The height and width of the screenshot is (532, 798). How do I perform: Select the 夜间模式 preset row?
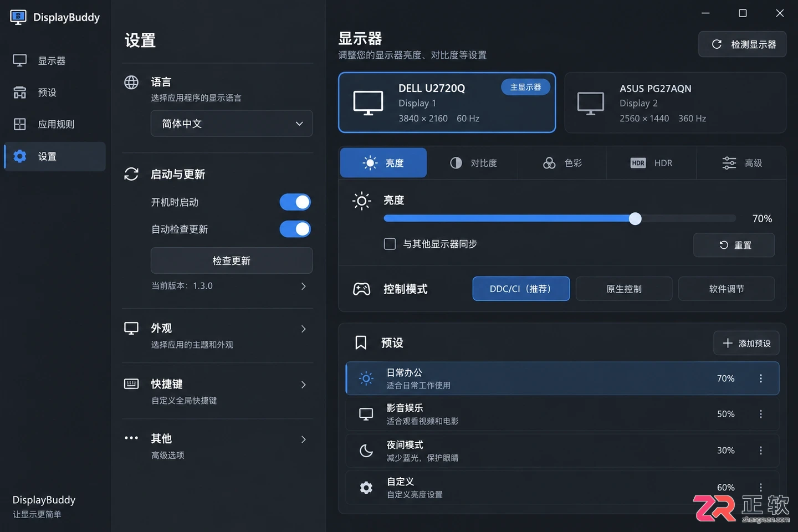[562, 451]
